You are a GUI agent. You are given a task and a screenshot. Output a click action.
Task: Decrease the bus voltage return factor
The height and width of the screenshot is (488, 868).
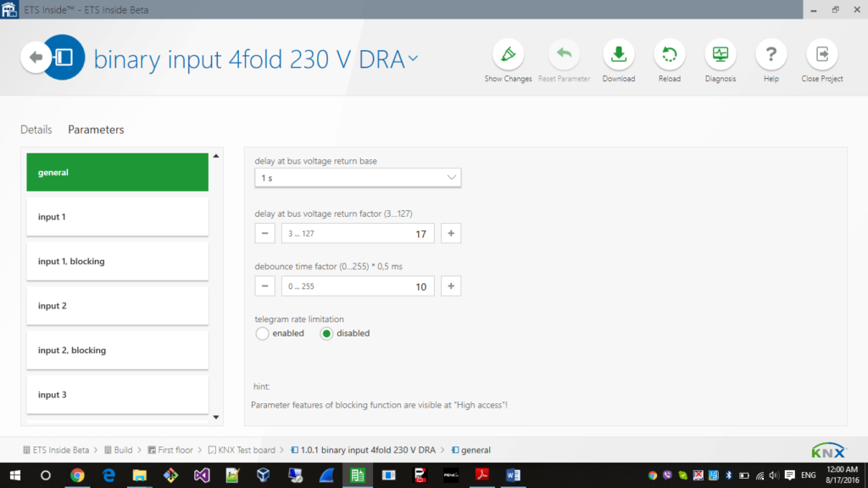click(264, 234)
